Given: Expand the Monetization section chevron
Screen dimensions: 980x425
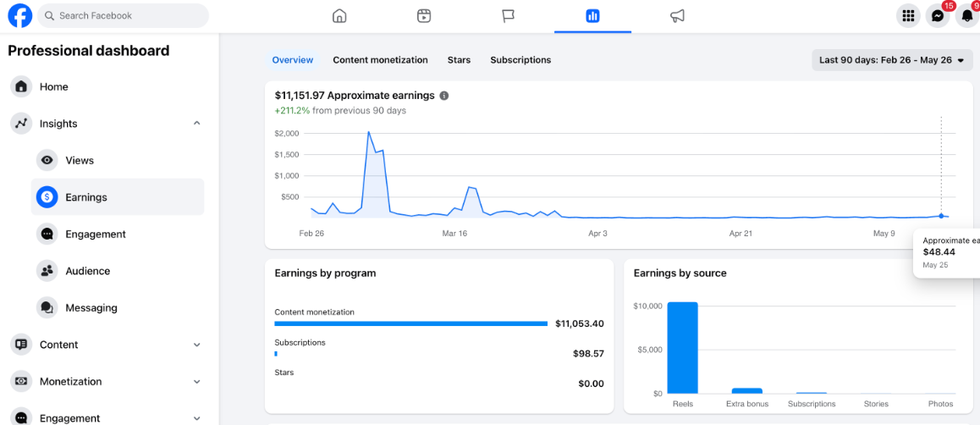Looking at the screenshot, I should click(x=197, y=382).
